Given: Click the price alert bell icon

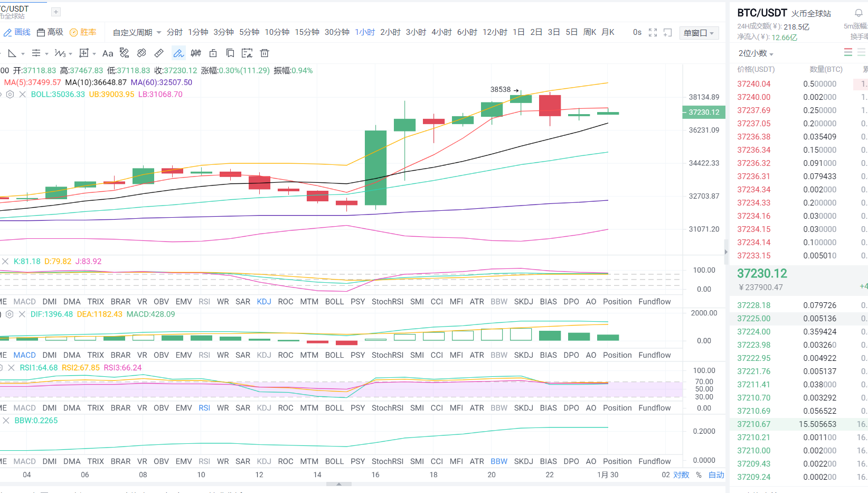Looking at the screenshot, I should click(x=859, y=13).
